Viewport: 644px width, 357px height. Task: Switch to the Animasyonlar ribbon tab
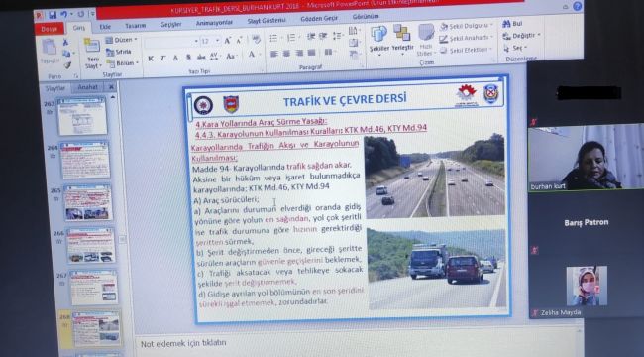pyautogui.click(x=214, y=23)
